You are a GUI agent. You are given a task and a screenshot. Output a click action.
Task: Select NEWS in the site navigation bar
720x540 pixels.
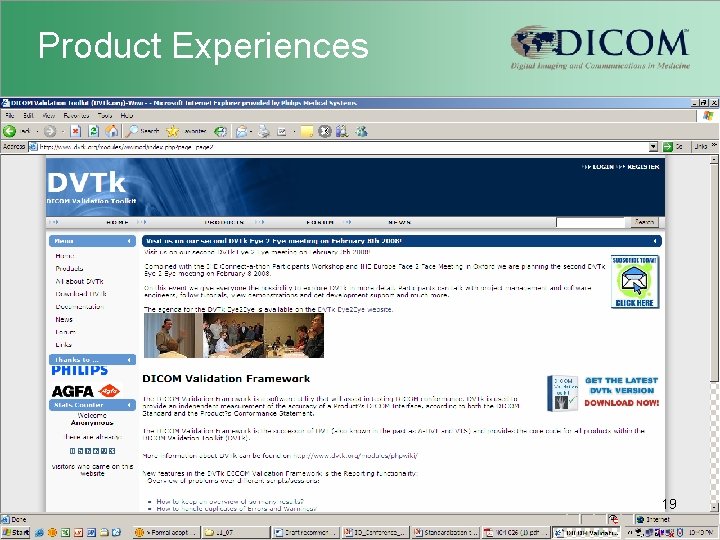click(x=399, y=222)
